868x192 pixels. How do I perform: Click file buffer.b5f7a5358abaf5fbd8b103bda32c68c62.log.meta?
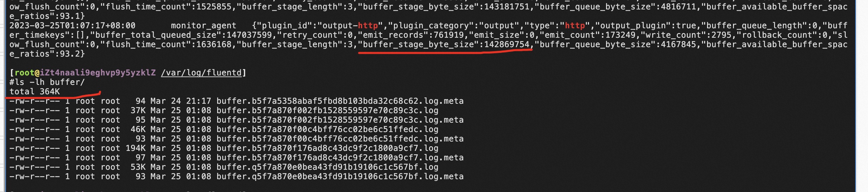340,101
